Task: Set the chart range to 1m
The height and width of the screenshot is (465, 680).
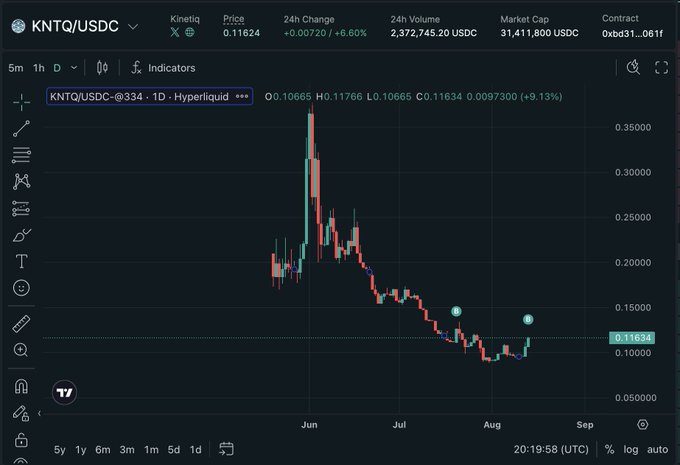Action: pos(151,450)
